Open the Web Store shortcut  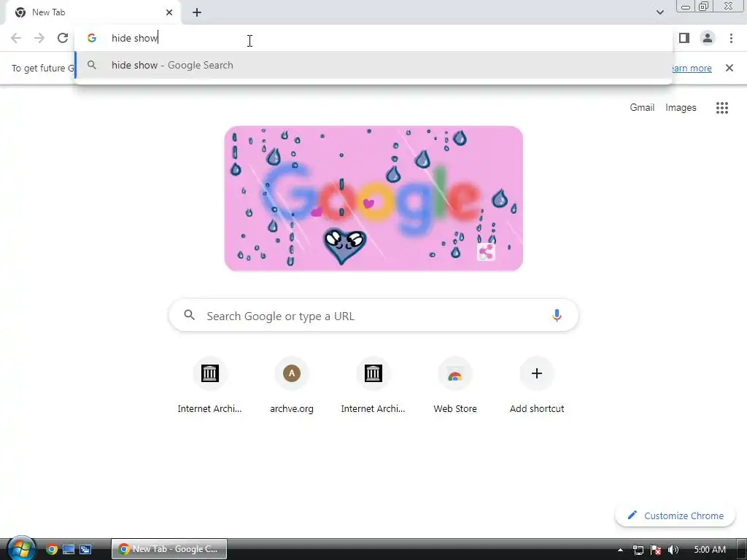click(455, 385)
